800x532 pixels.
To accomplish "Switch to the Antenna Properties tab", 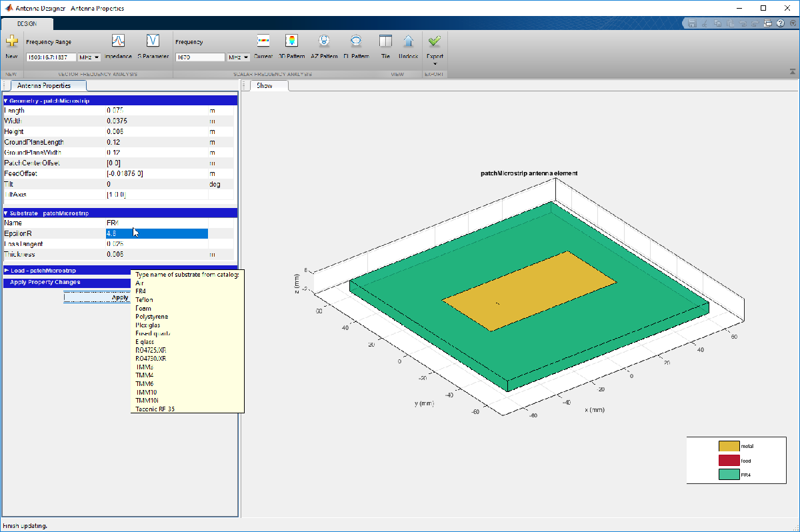I will coord(43,85).
